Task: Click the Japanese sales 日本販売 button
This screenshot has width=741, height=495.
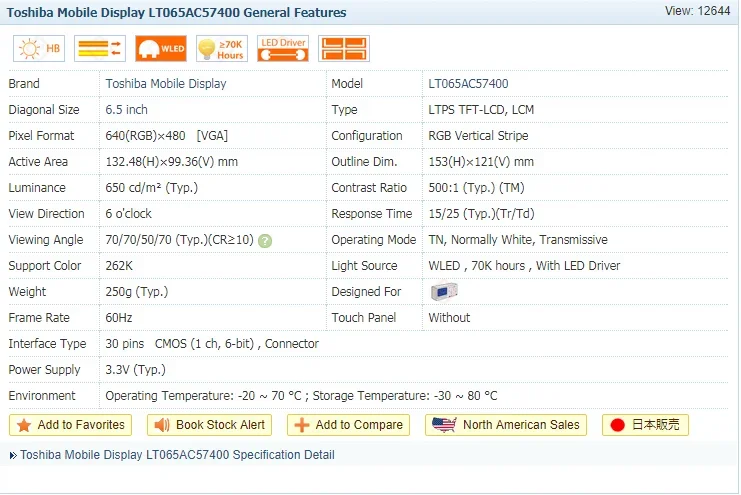Action: click(645, 425)
